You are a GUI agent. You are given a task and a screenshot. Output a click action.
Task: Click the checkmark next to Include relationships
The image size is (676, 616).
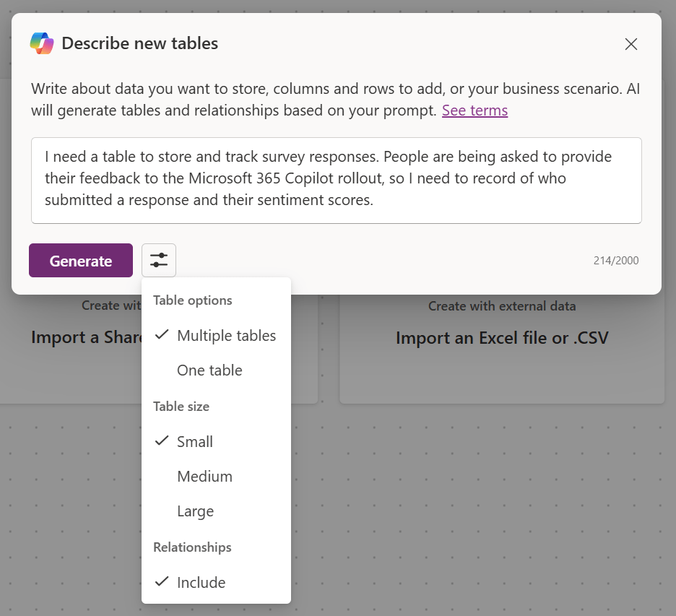(x=161, y=581)
